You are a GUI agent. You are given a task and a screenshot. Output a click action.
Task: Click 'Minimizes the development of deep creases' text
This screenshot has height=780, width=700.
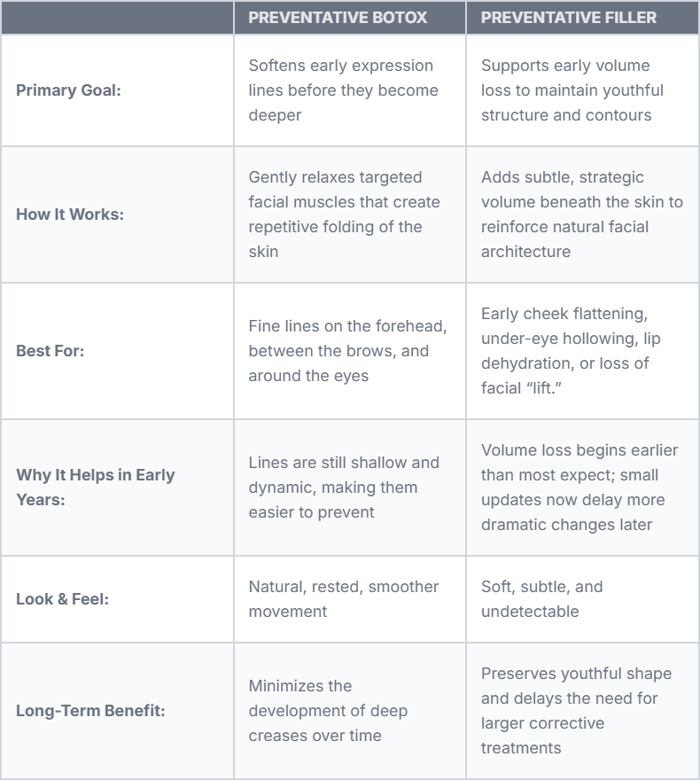point(329,711)
